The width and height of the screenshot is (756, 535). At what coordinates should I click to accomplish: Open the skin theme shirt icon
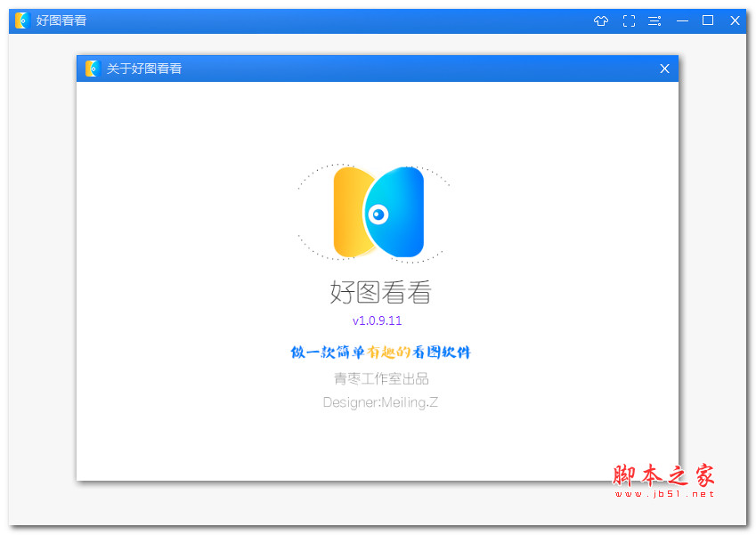601,20
